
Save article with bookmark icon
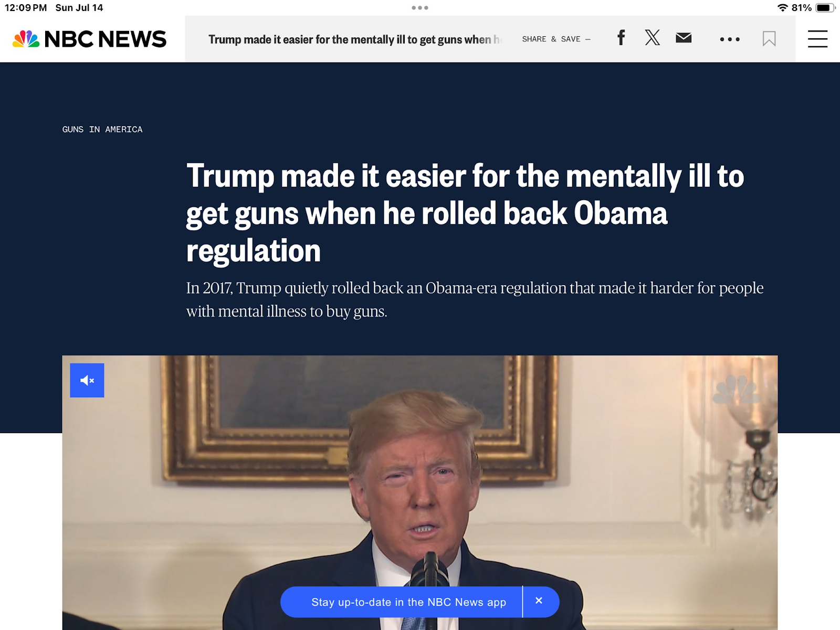769,39
